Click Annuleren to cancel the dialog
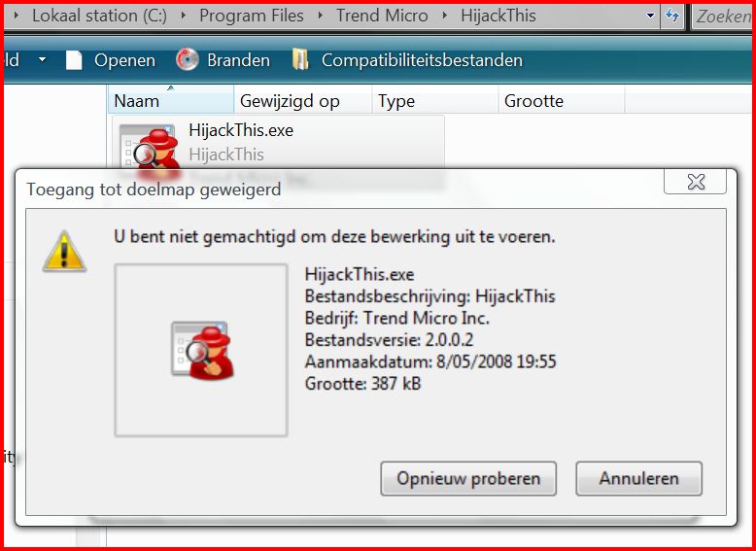Image resolution: width=756 pixels, height=551 pixels. pyautogui.click(x=638, y=478)
